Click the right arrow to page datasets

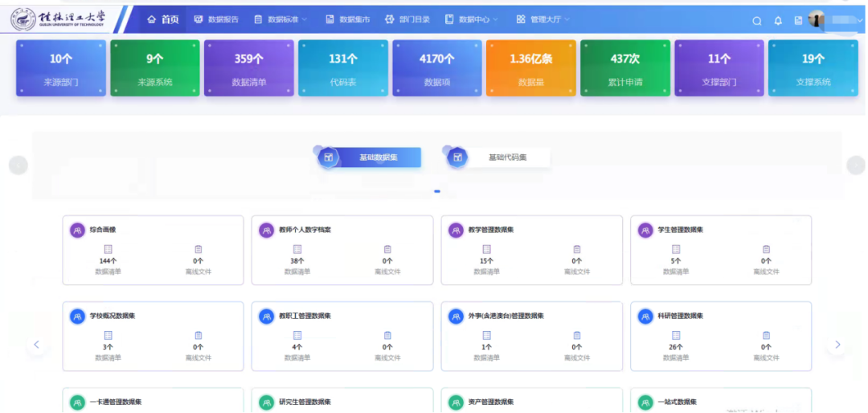(x=837, y=345)
